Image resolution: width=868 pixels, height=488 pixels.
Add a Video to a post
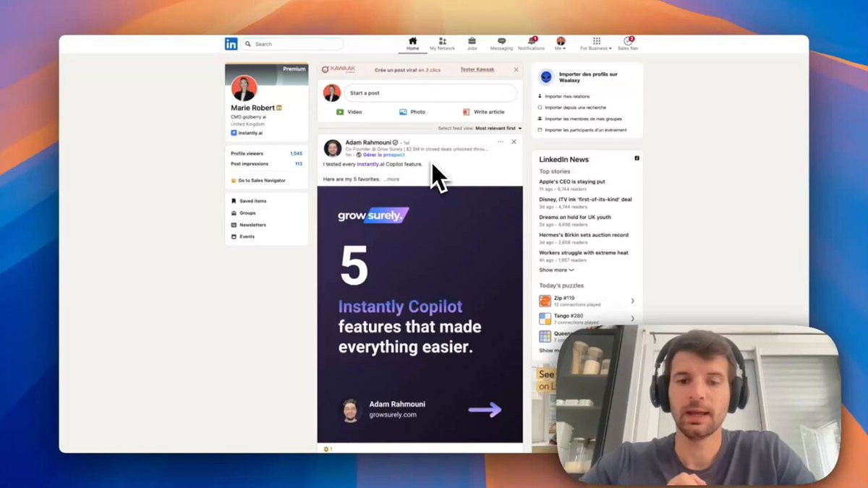coord(349,112)
